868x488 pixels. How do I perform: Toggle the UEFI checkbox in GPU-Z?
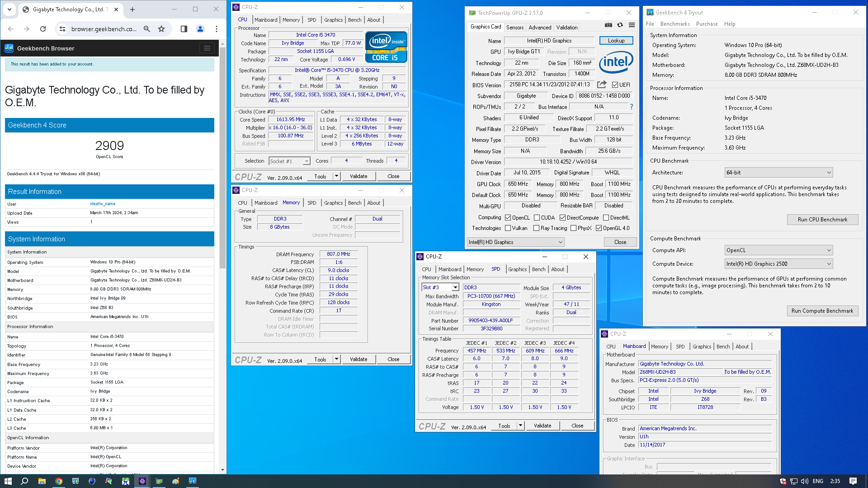(x=615, y=85)
